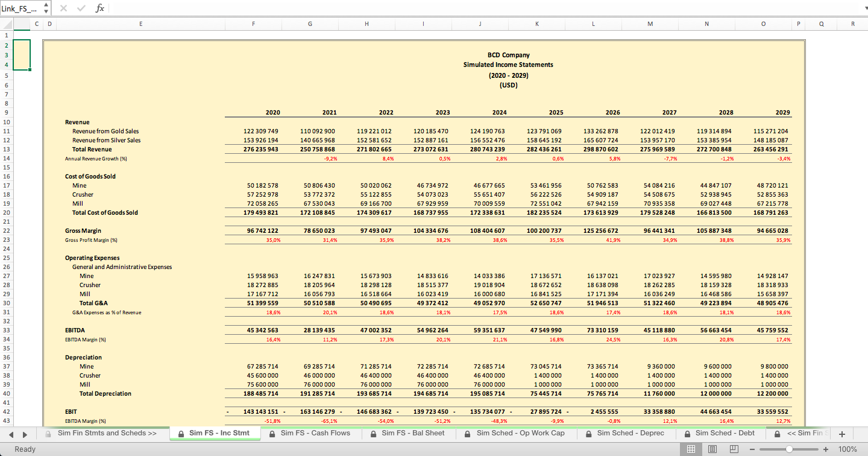
Task: Select the Total Depreciation label
Action: [x=105, y=393]
